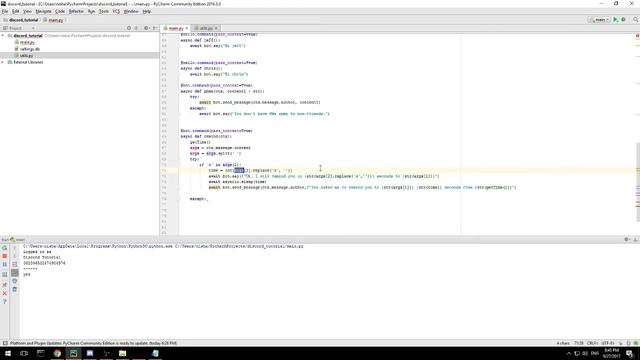Show hidden system tray icons

(569, 353)
